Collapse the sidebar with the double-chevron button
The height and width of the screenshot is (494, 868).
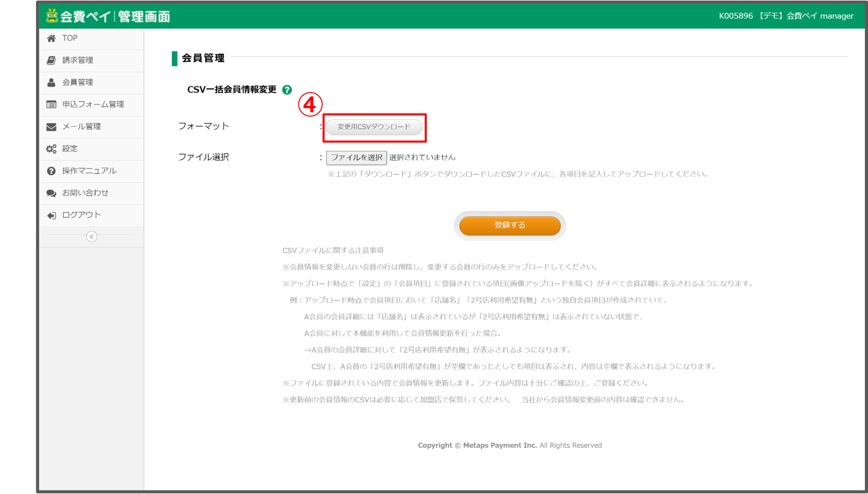click(x=92, y=236)
